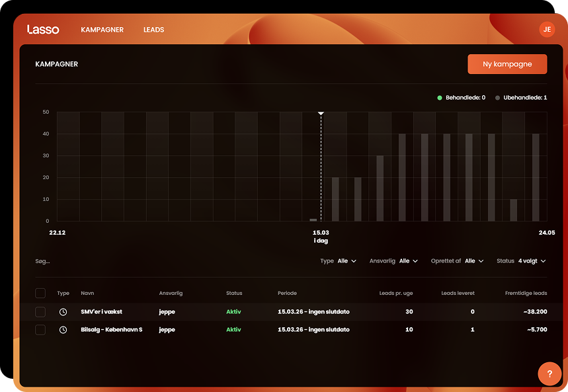The height and width of the screenshot is (392, 568).
Task: Check the box for Bilsalg - København S
Action: (40, 330)
